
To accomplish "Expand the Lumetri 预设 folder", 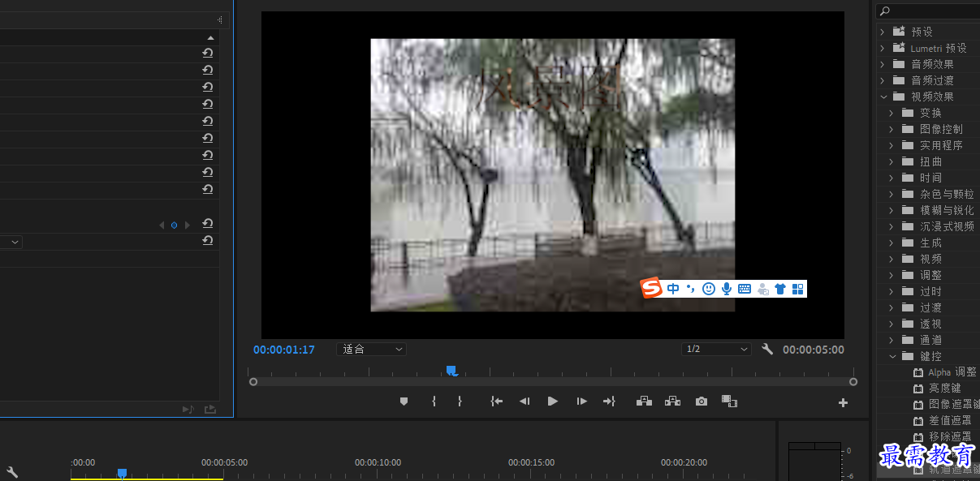I will point(883,48).
